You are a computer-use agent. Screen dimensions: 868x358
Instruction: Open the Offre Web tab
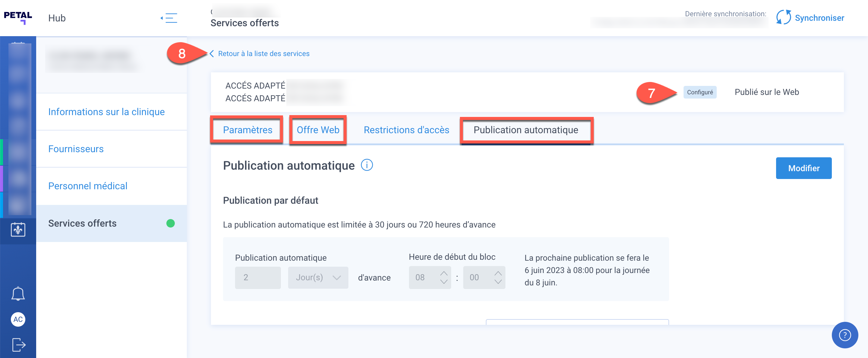click(x=318, y=130)
